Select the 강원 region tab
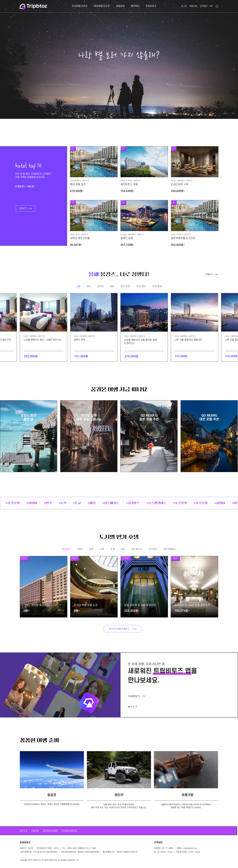The height and width of the screenshot is (868, 238). coord(112,286)
